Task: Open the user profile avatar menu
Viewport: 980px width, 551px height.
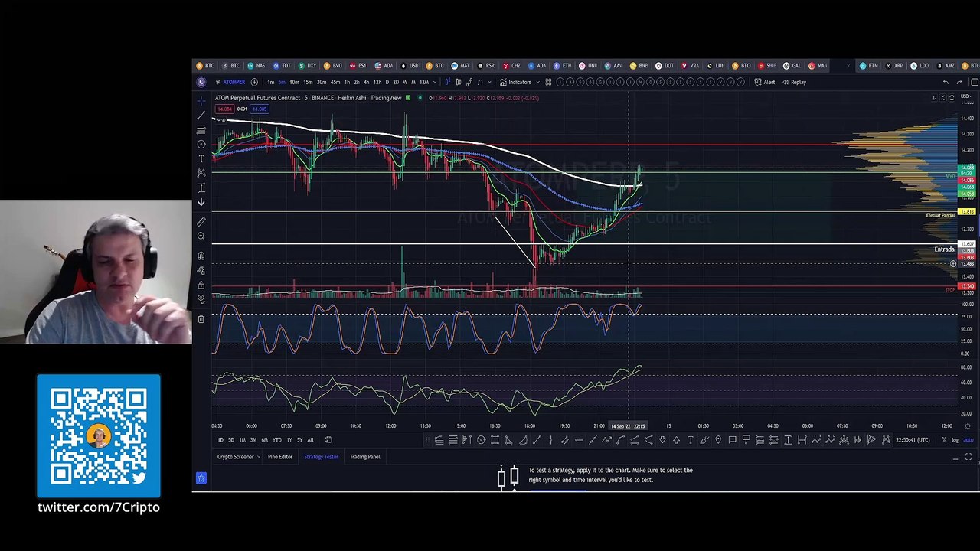Action: coord(201,82)
